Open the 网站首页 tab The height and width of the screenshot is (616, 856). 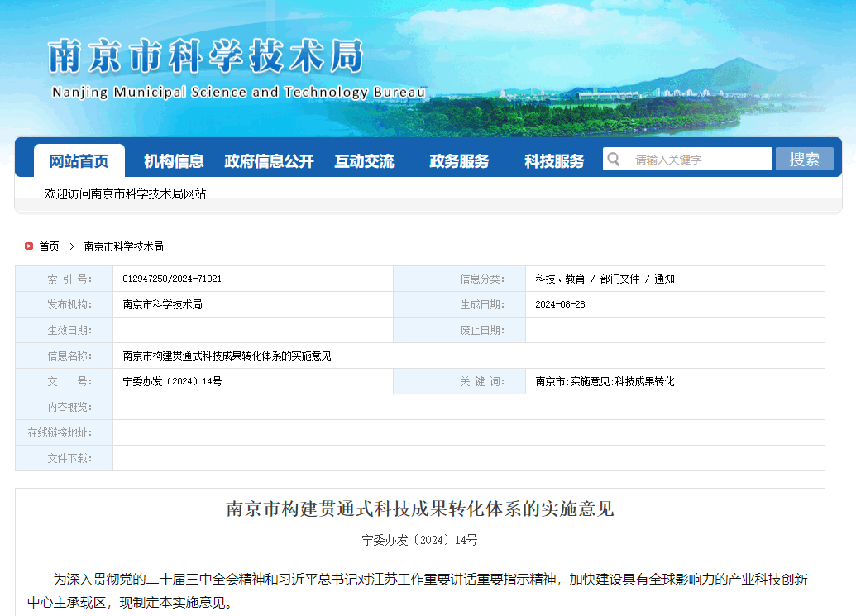[79, 161]
